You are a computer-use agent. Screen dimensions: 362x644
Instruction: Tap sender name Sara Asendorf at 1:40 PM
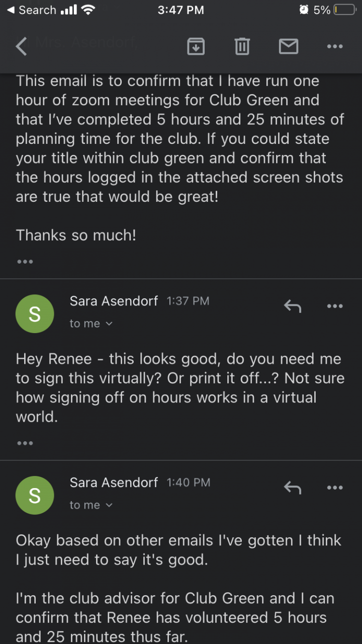114,482
